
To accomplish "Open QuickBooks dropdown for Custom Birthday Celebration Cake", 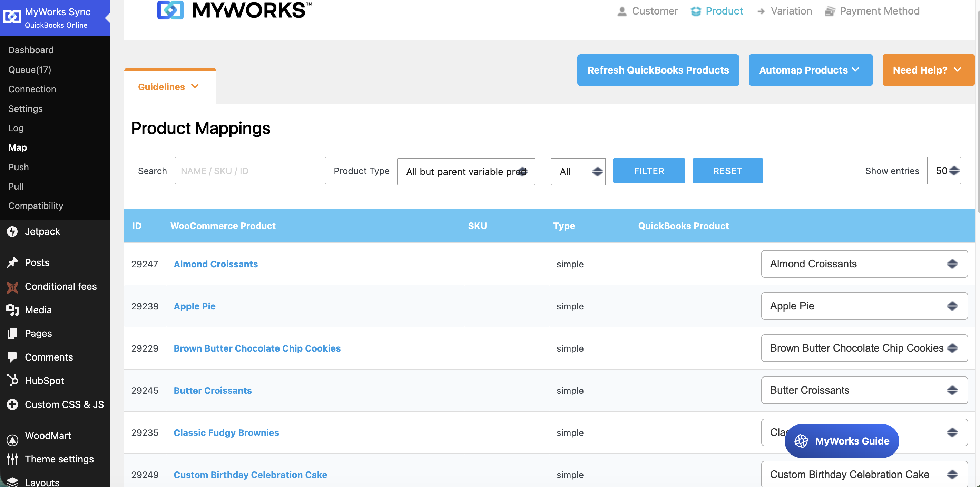I will [x=864, y=474].
